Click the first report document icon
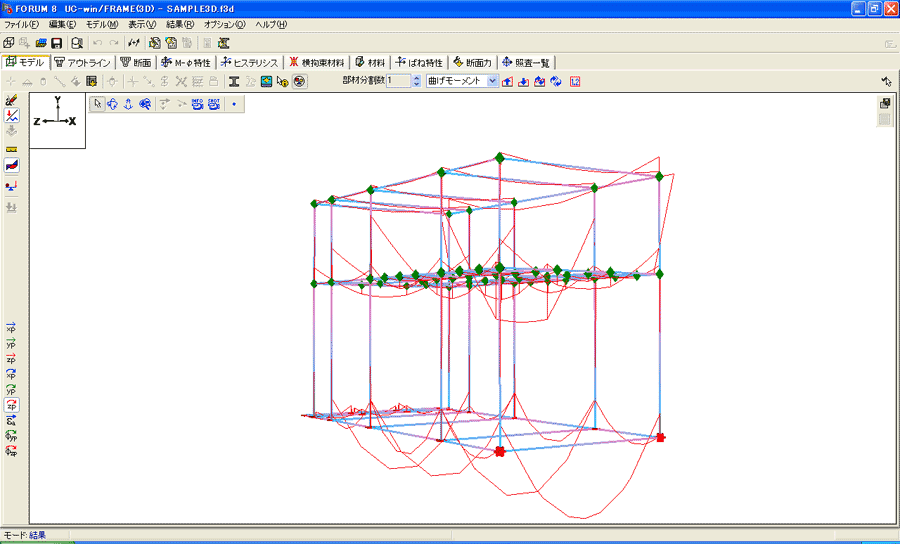 pos(154,43)
